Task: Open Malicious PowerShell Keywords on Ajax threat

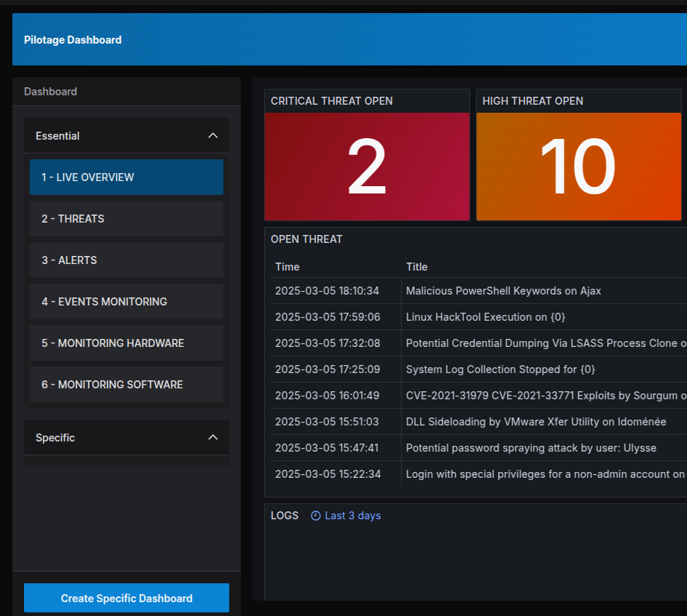Action: coord(504,291)
